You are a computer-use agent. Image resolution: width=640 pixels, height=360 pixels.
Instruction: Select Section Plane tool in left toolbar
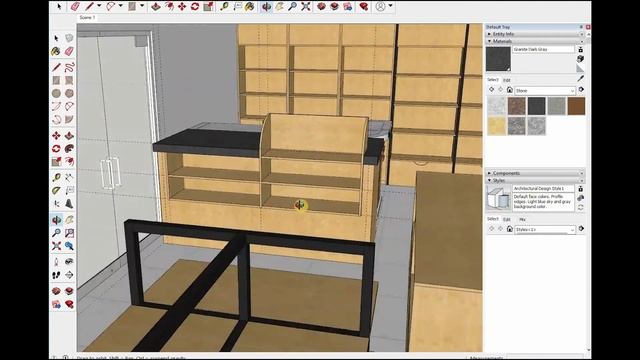click(x=69, y=275)
